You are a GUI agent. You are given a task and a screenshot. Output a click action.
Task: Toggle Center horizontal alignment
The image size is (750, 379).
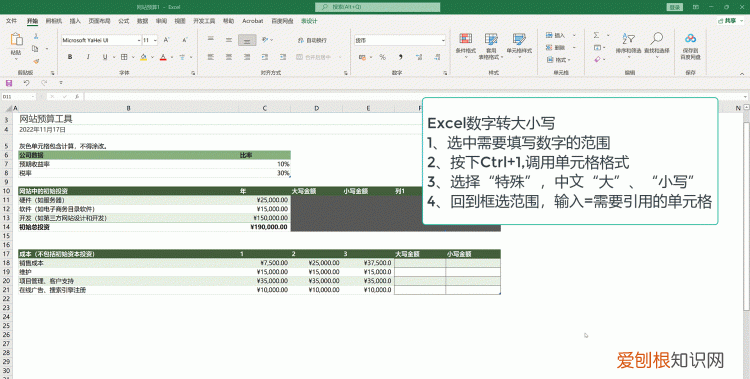tap(229, 57)
